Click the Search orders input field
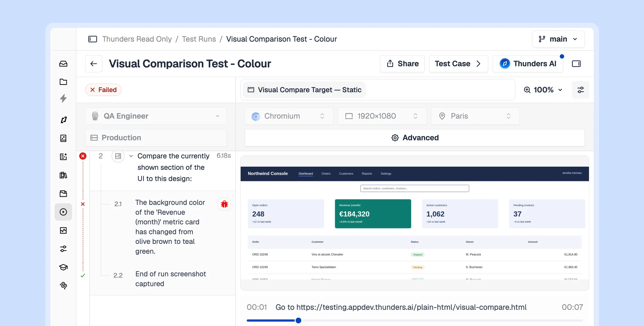Image resolution: width=644 pixels, height=326 pixels. (415, 188)
